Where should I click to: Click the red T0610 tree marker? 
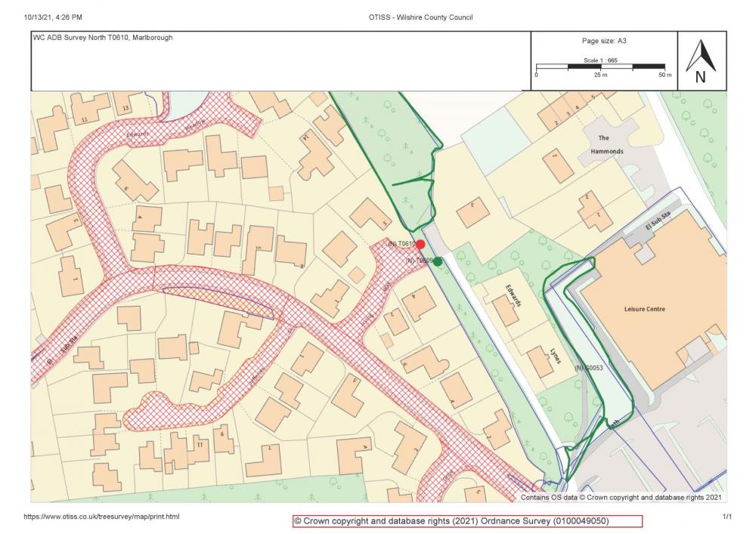(x=420, y=244)
